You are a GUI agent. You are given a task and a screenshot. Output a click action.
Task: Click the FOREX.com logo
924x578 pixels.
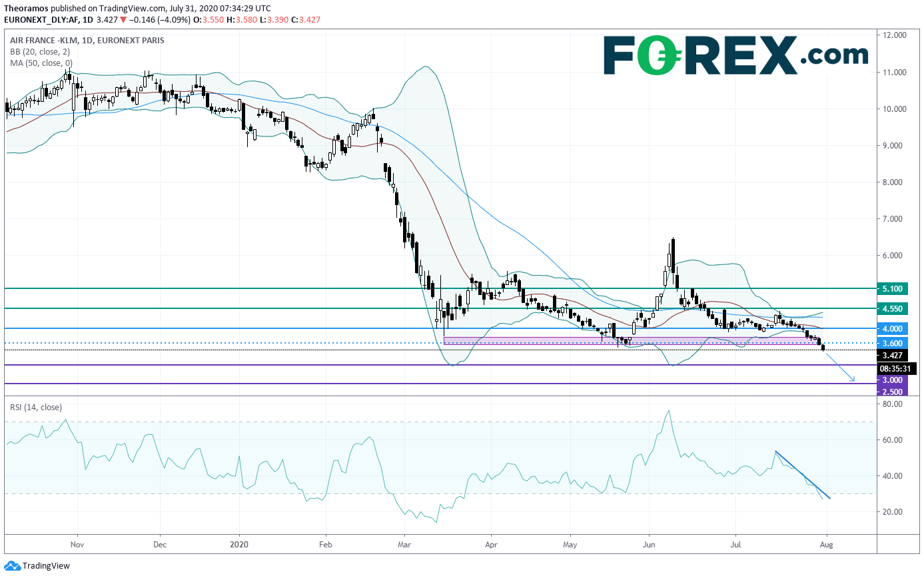[735, 55]
